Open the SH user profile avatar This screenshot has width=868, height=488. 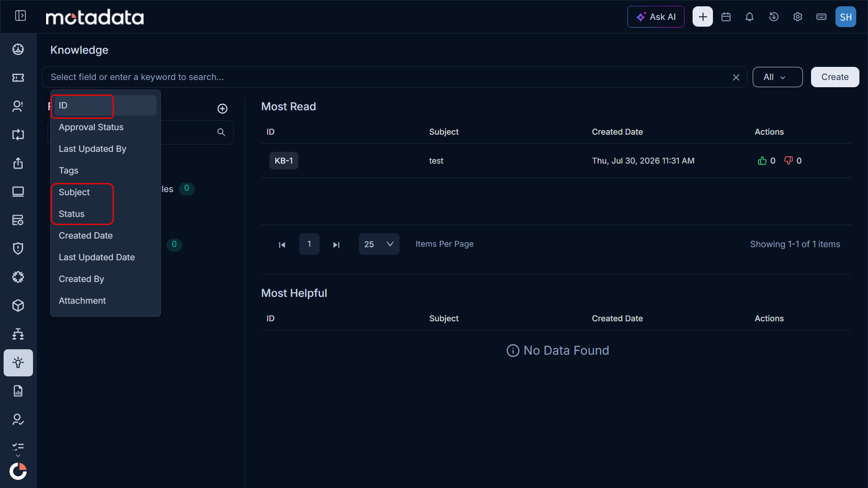point(846,17)
